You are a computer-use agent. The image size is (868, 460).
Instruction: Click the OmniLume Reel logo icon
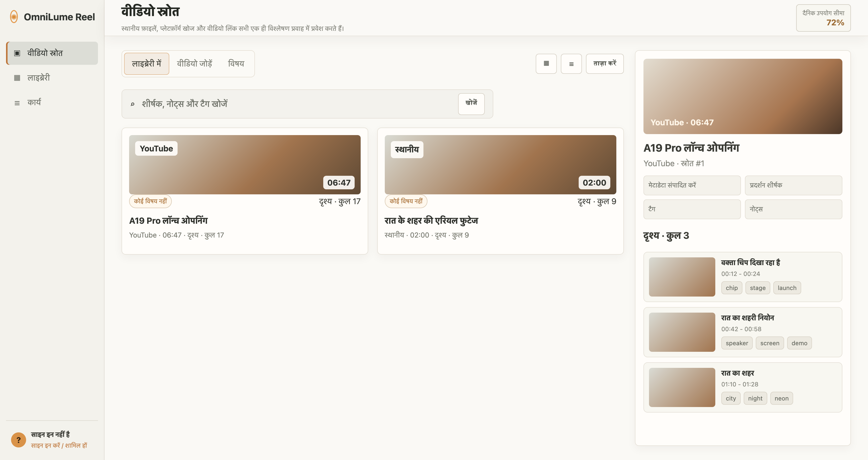click(x=14, y=17)
